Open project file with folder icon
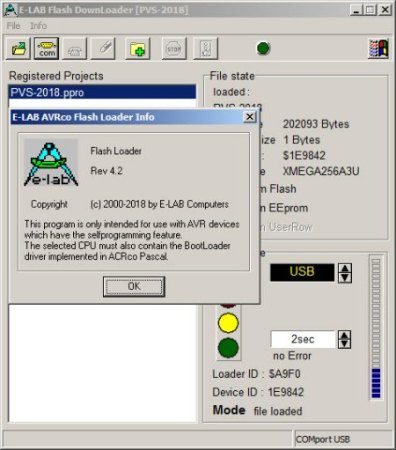 point(18,49)
